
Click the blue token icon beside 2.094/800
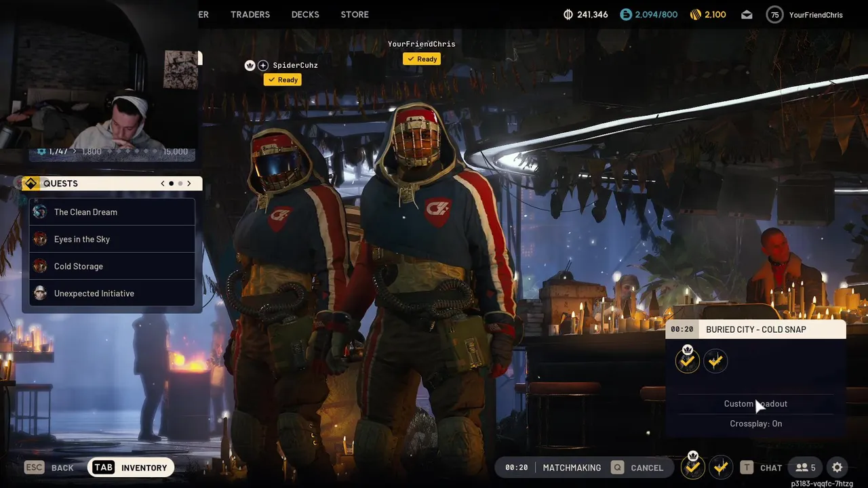click(x=626, y=14)
